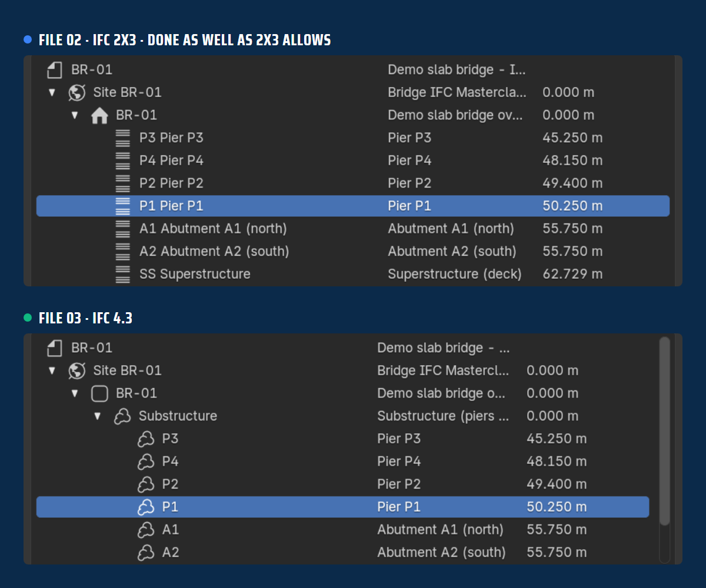Click the storey icon for P1 Pier P1
Viewport: 706px width, 588px height.
[x=122, y=206]
